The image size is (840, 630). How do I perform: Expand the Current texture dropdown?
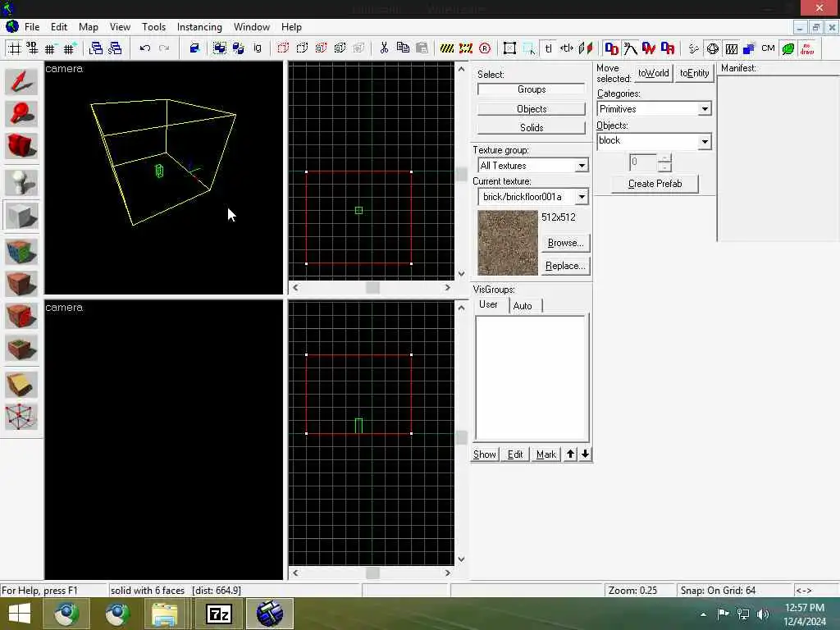click(582, 197)
